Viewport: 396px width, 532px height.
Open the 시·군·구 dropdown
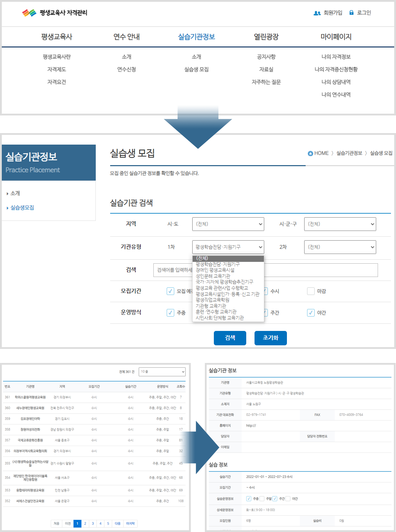(x=340, y=224)
